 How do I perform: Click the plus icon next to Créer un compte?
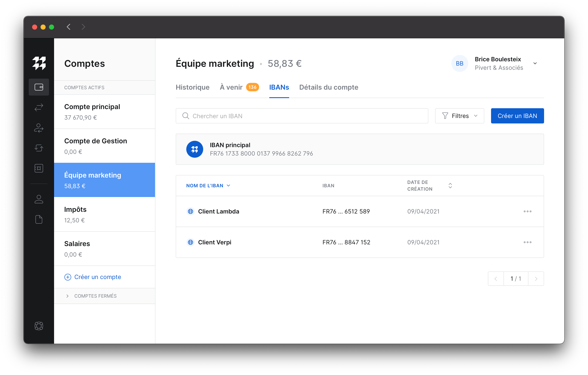(x=68, y=277)
